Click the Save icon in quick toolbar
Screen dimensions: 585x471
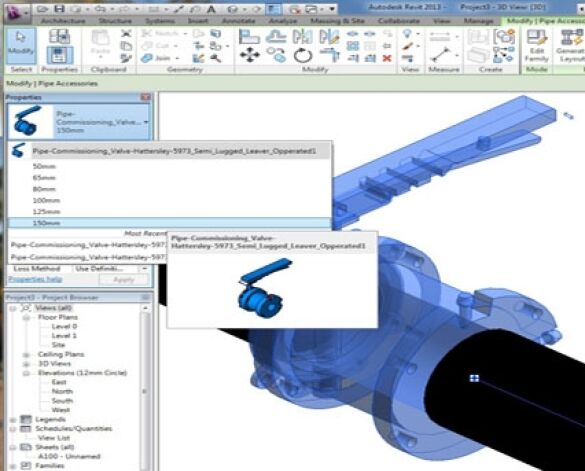pos(59,9)
